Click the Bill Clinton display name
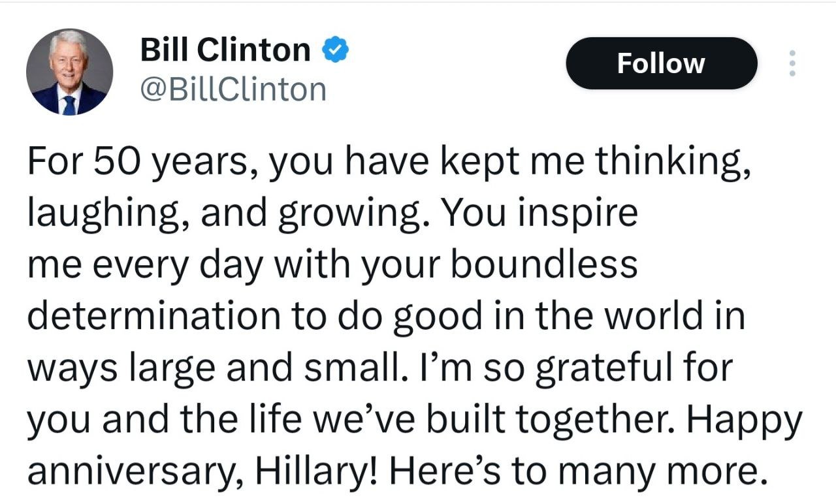This screenshot has height=504, width=836. (225, 50)
